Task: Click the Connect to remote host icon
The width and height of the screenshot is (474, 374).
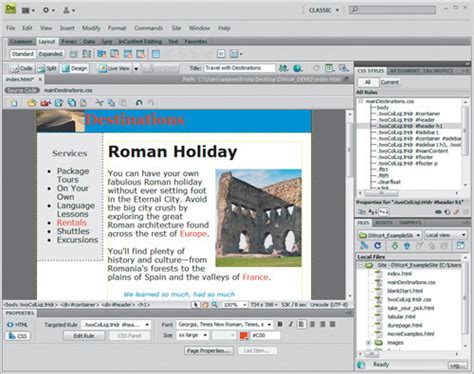Action: [x=364, y=246]
